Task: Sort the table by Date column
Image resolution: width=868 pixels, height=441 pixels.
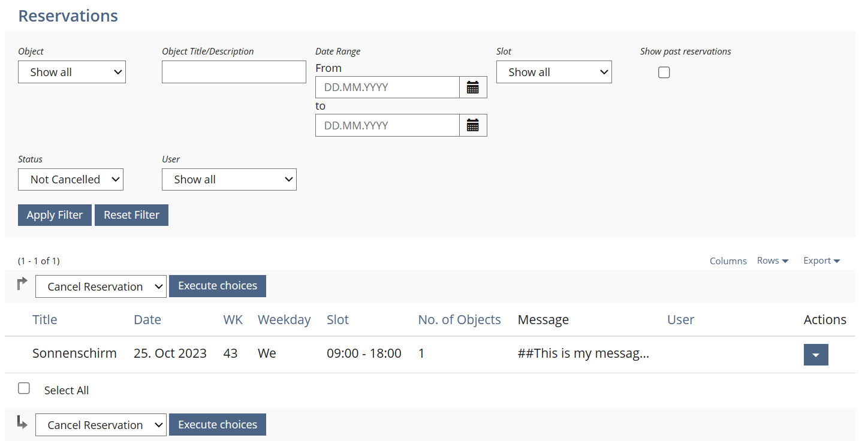Action: [147, 320]
